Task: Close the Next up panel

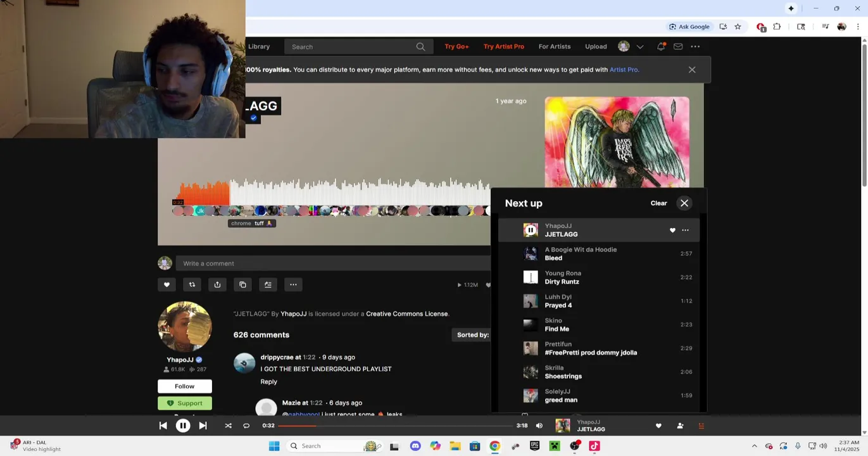Action: [684, 203]
